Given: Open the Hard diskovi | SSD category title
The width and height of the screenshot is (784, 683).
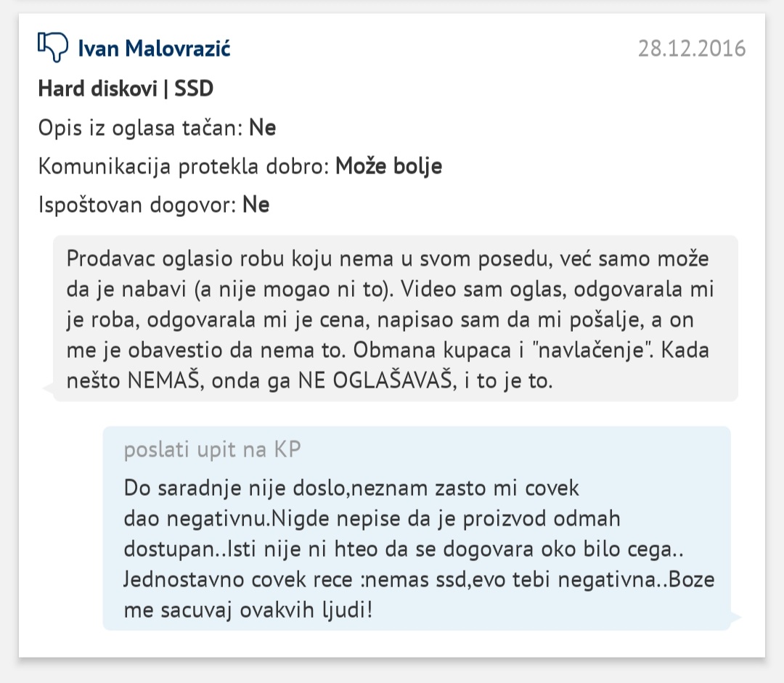Looking at the screenshot, I should 126,89.
